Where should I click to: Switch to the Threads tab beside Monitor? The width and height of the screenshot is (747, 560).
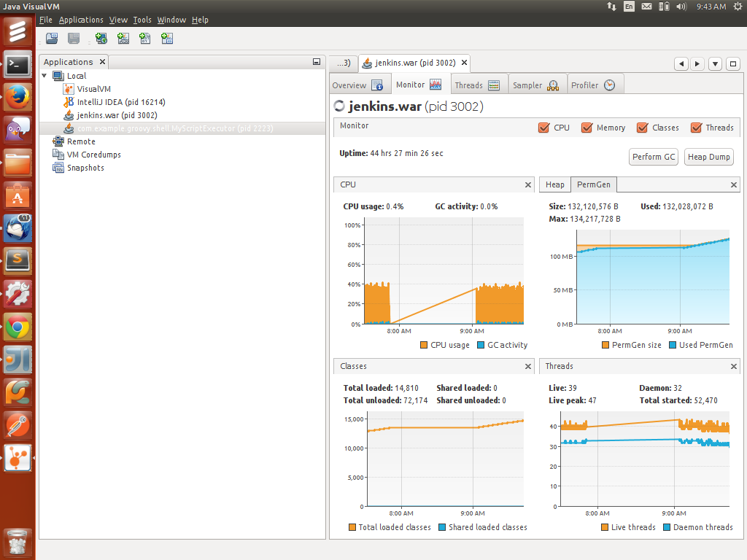pyautogui.click(x=479, y=85)
